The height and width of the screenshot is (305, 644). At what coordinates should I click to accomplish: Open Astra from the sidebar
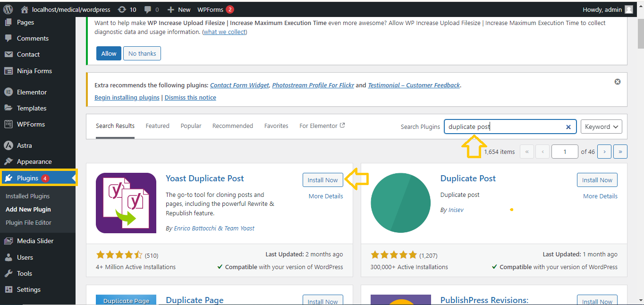point(24,145)
